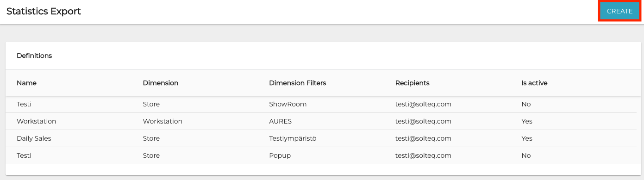Click the CREATE button
The image size is (644, 180).
point(619,12)
